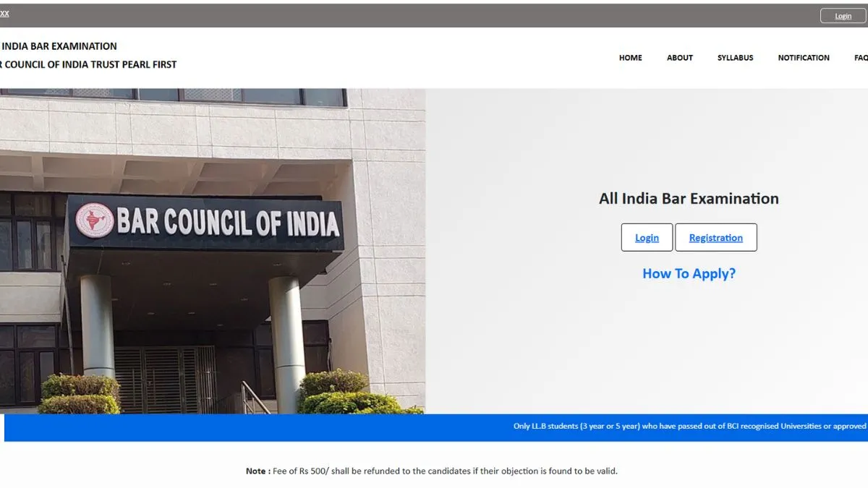Open the How To Apply? link
This screenshot has width=868, height=488.
(x=689, y=273)
